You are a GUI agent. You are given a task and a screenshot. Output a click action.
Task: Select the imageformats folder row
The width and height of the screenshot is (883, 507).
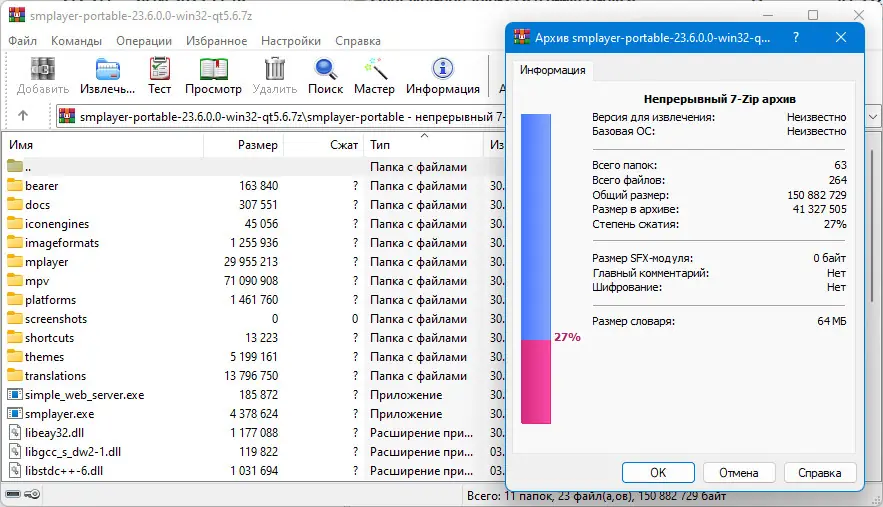point(253,243)
